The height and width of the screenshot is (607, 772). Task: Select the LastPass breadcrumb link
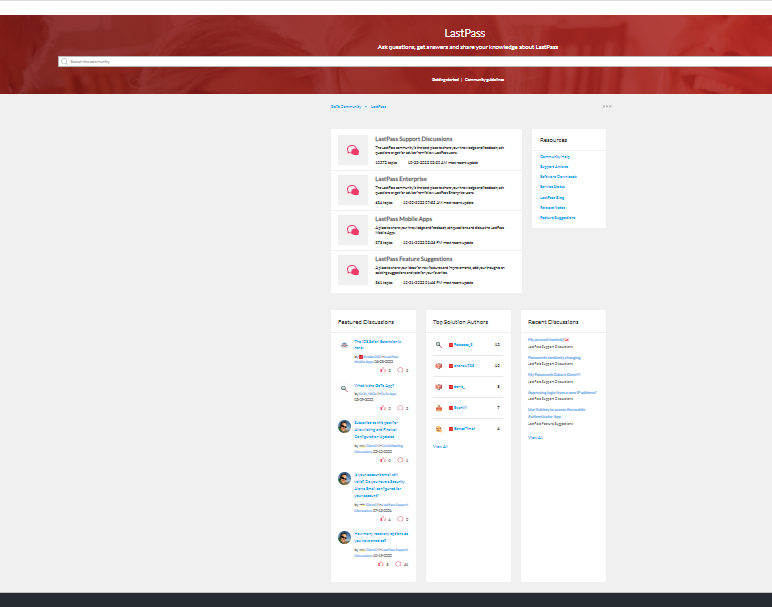click(x=379, y=106)
